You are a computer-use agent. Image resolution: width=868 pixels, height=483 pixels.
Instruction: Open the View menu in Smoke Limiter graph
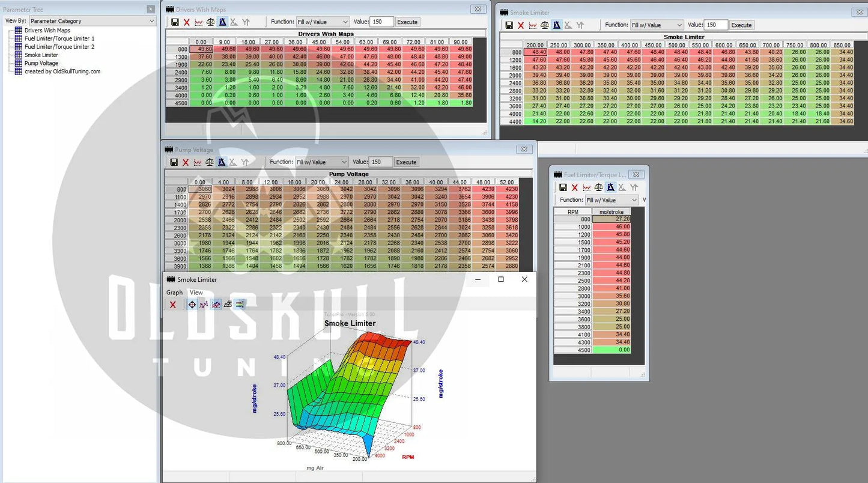tap(196, 293)
